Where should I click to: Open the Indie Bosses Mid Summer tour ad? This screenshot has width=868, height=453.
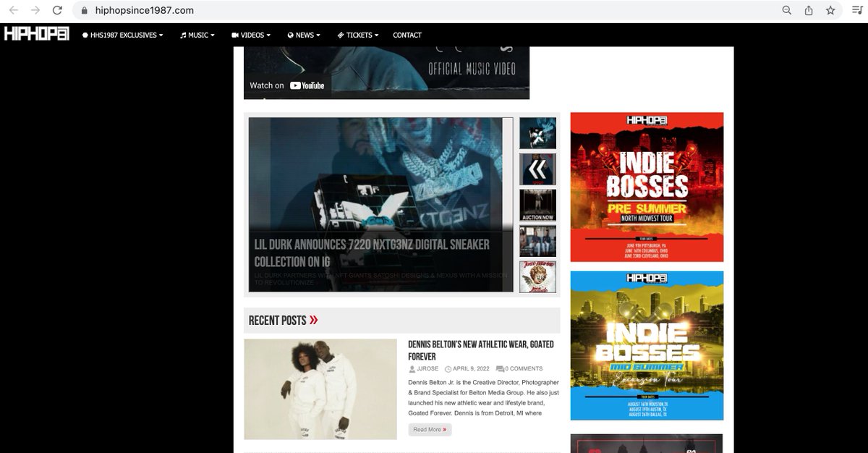point(647,345)
